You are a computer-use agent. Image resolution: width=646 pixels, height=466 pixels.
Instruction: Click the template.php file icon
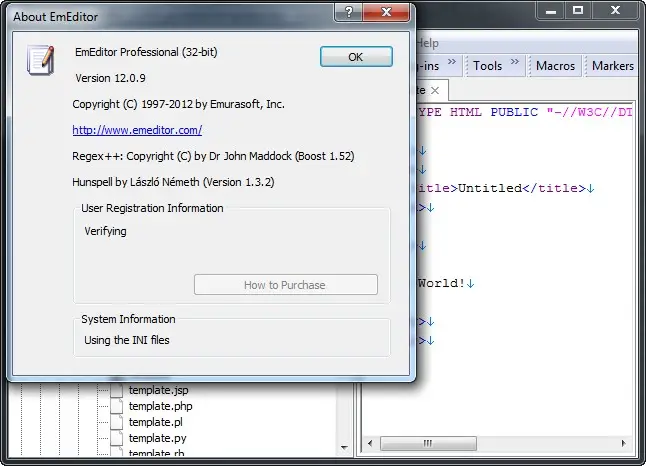[x=117, y=406]
